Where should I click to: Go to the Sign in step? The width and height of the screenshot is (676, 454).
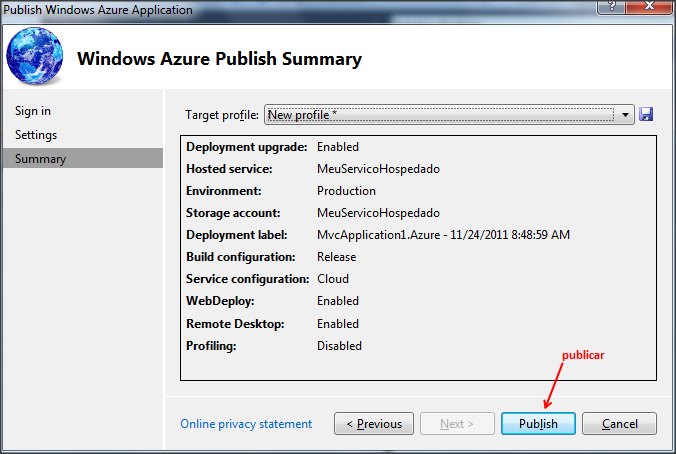(x=33, y=111)
